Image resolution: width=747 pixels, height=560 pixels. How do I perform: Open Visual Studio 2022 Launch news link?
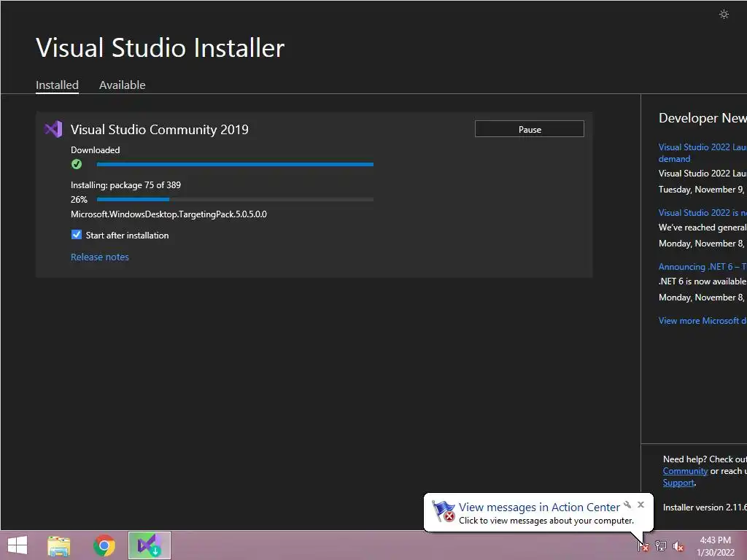[703, 153]
